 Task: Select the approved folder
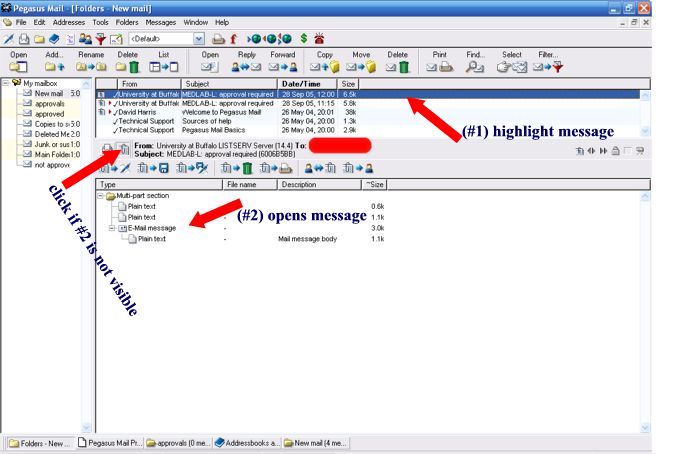pyautogui.click(x=44, y=114)
